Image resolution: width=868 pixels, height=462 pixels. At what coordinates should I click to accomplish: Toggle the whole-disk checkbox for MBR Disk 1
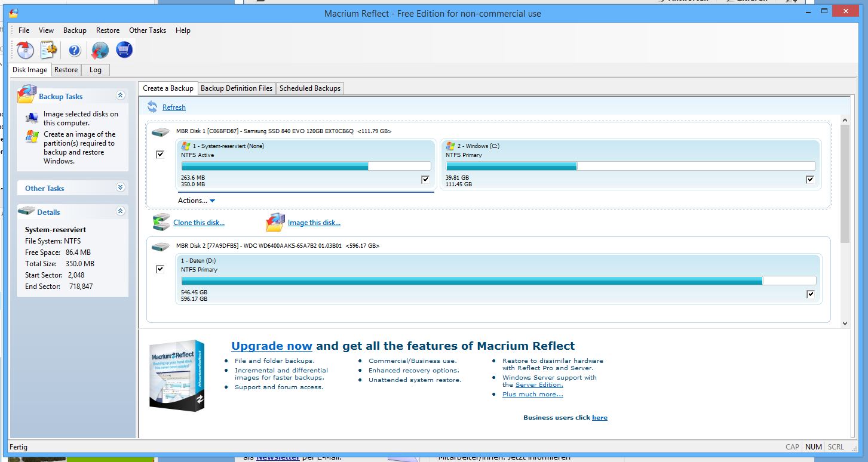160,155
